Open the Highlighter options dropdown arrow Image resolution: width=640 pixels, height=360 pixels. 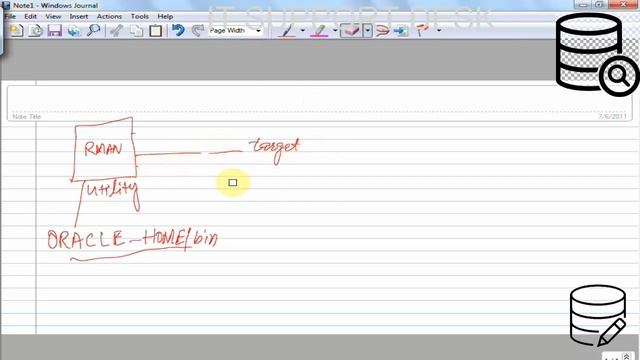click(335, 31)
